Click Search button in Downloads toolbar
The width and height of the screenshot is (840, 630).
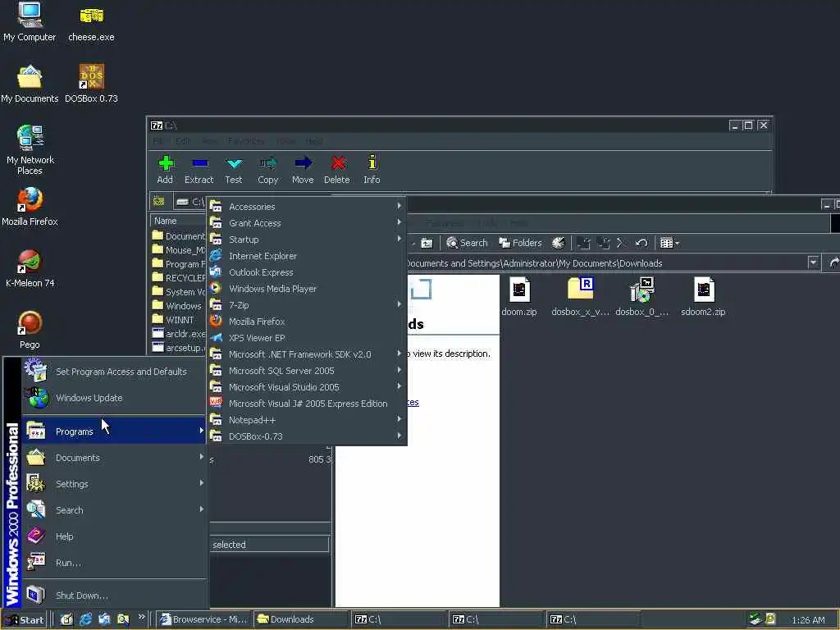tap(467, 243)
